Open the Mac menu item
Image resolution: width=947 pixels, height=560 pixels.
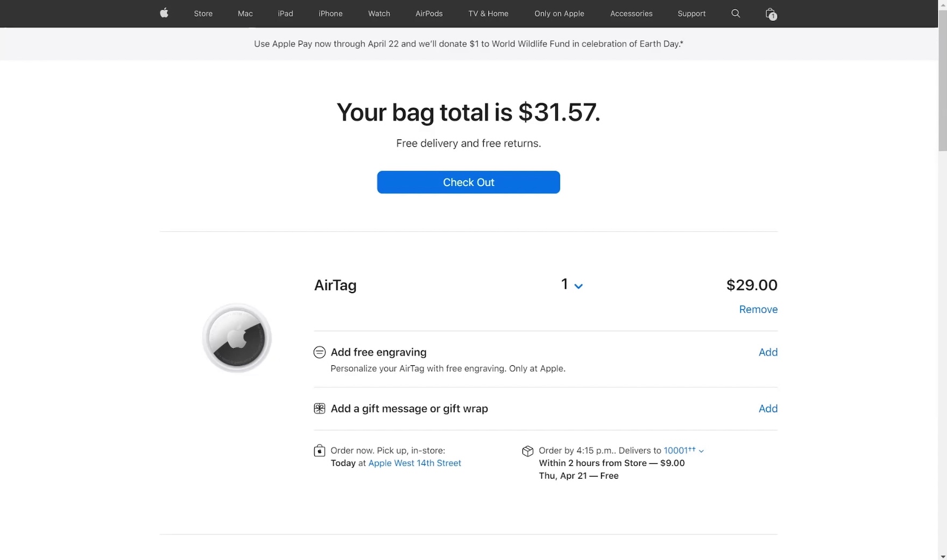tap(245, 13)
